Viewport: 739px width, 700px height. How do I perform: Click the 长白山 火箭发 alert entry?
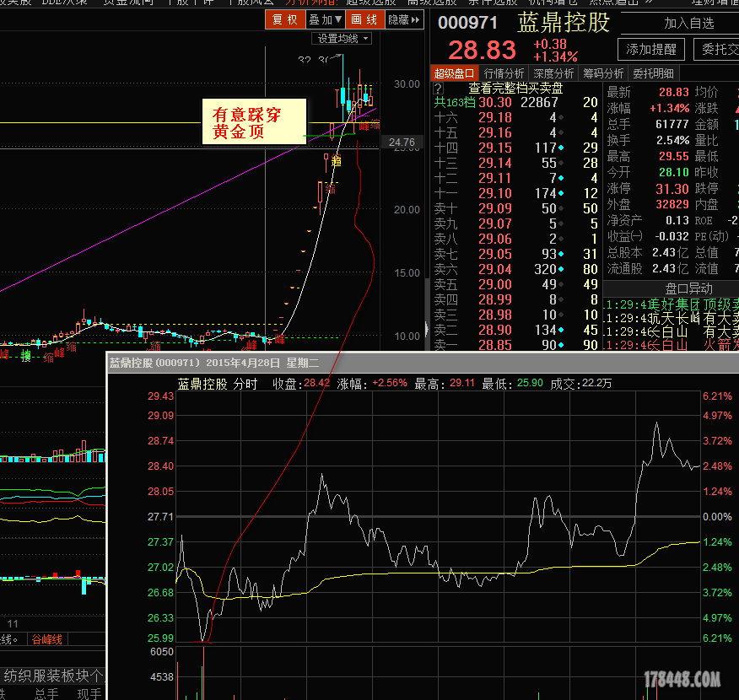[x=672, y=345]
